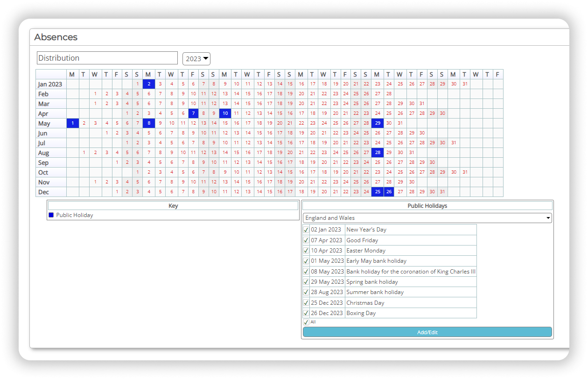Click the 25 Dec highlighted calendar cell
This screenshot has width=588, height=379.
(x=377, y=192)
